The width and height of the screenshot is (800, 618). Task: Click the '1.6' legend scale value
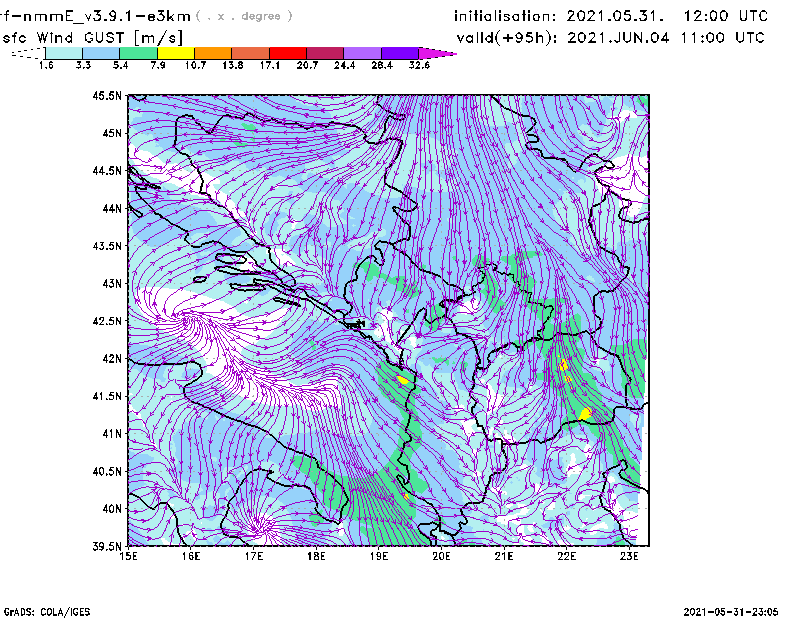click(x=46, y=65)
